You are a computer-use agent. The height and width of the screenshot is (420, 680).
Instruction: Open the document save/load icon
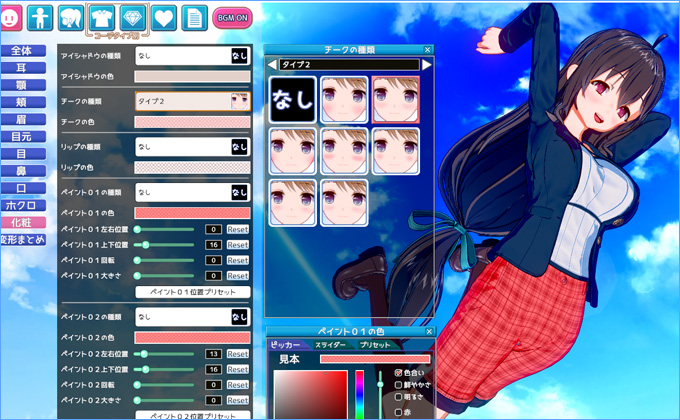coord(193,17)
